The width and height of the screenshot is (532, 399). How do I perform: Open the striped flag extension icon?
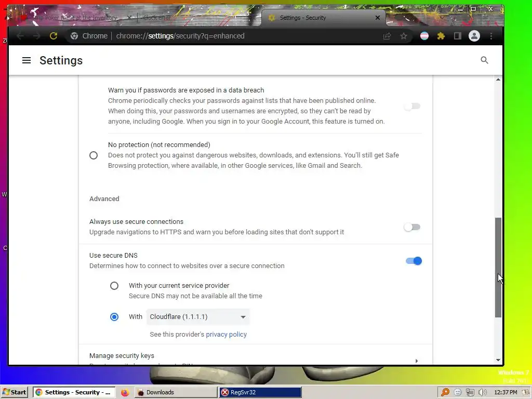tap(424, 36)
